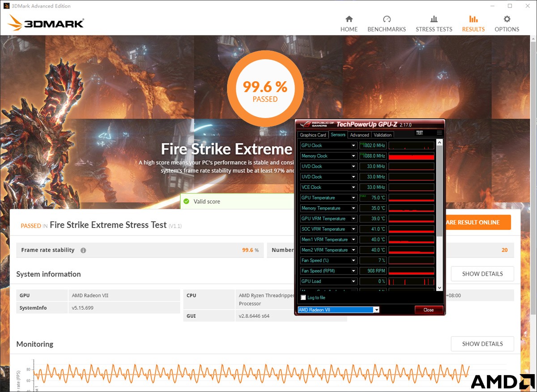This screenshot has height=392, width=537.
Task: Expand the GPU Temperature sensor dropdown
Action: pos(354,198)
